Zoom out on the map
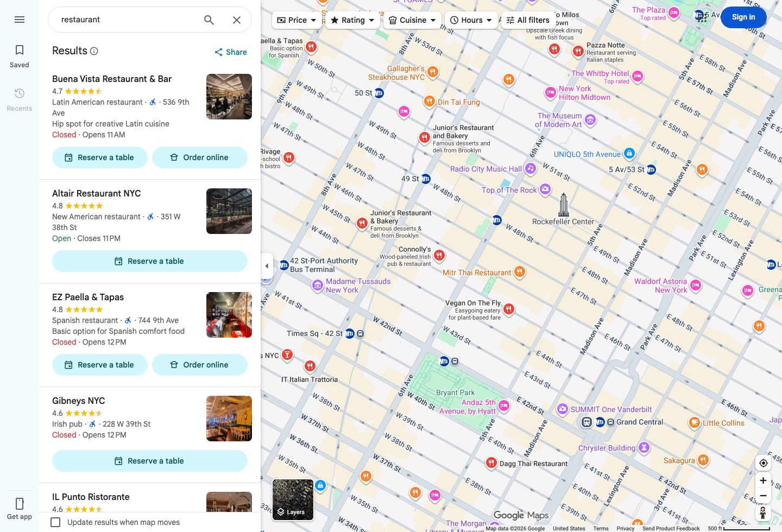Viewport: 782px width, 532px height. (x=763, y=496)
